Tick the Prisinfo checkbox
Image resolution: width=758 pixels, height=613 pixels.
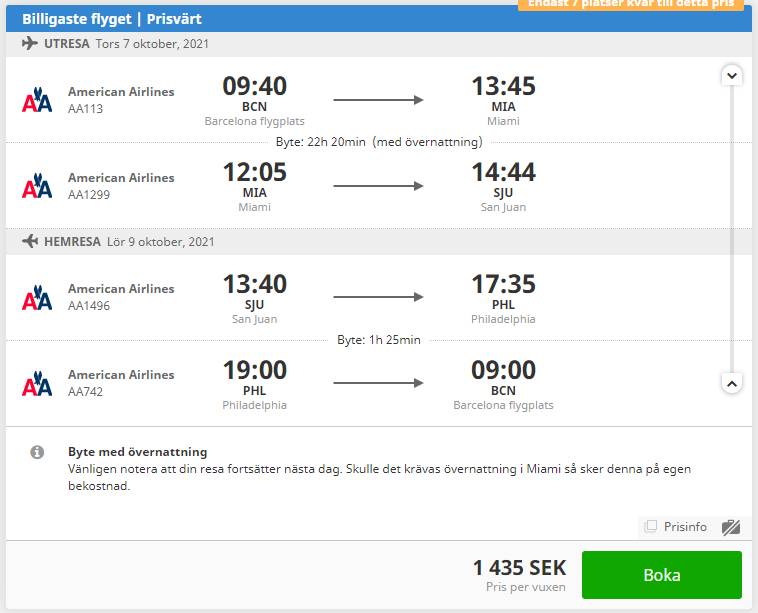point(651,525)
